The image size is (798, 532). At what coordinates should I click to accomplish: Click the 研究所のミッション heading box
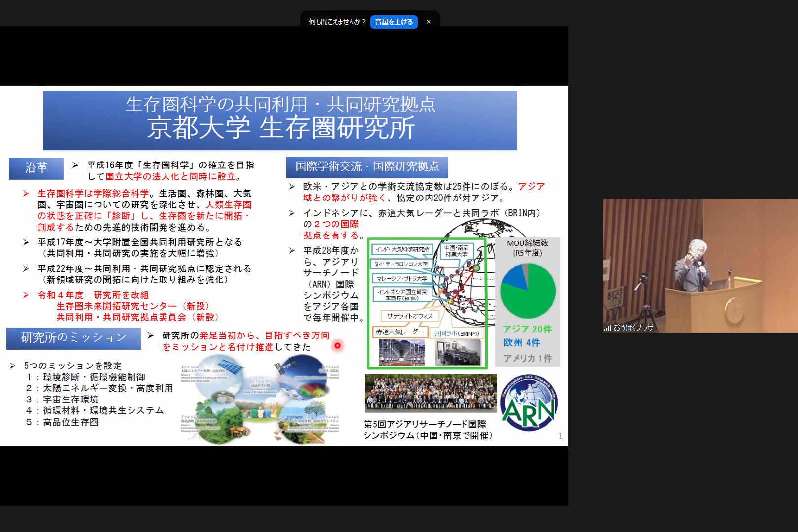74,338
